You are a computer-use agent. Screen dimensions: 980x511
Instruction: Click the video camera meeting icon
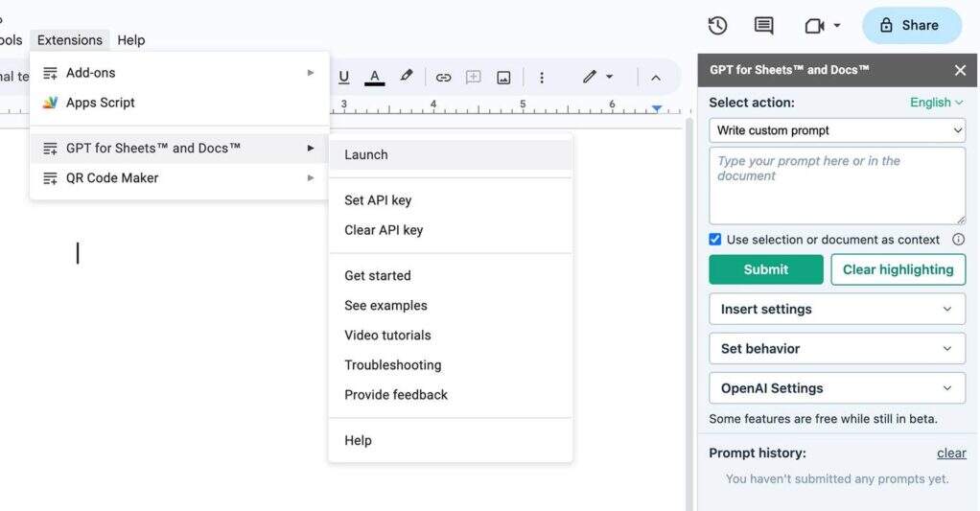click(x=815, y=26)
